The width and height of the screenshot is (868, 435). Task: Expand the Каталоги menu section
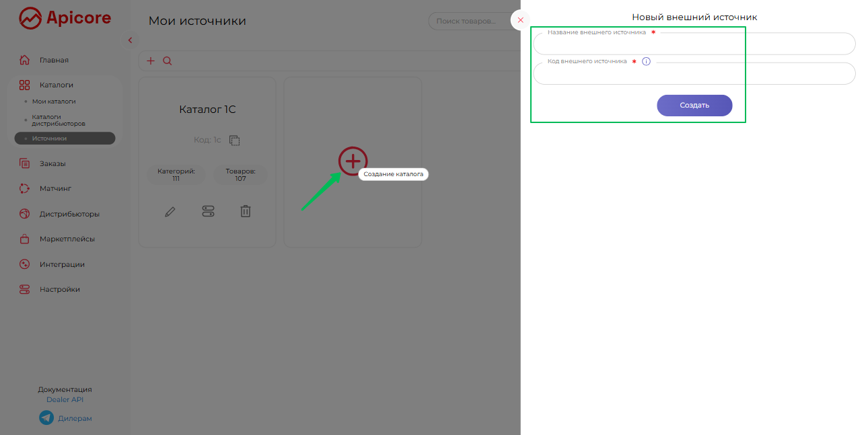57,85
